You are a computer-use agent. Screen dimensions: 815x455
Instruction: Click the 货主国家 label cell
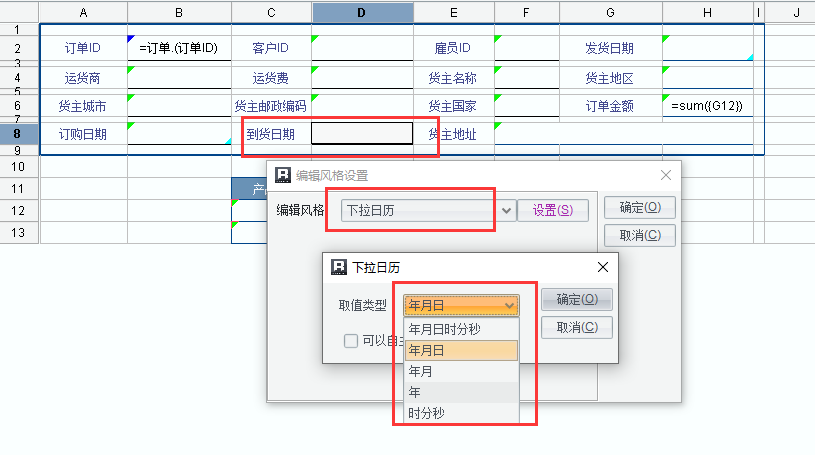[454, 106]
